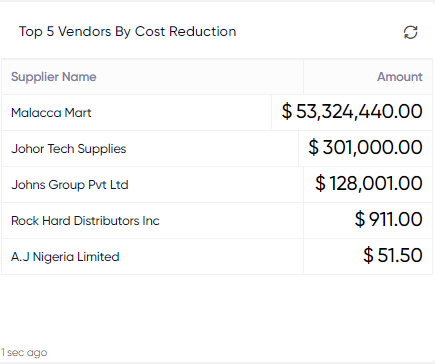
Task: Click the widget title Top 5 Vendors By Cost Reduction
Action: tap(128, 32)
